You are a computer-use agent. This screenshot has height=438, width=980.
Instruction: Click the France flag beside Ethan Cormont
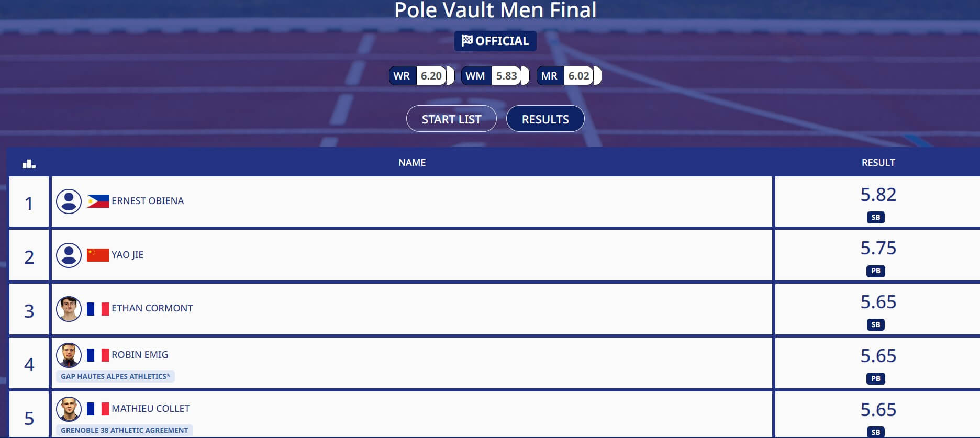coord(98,309)
